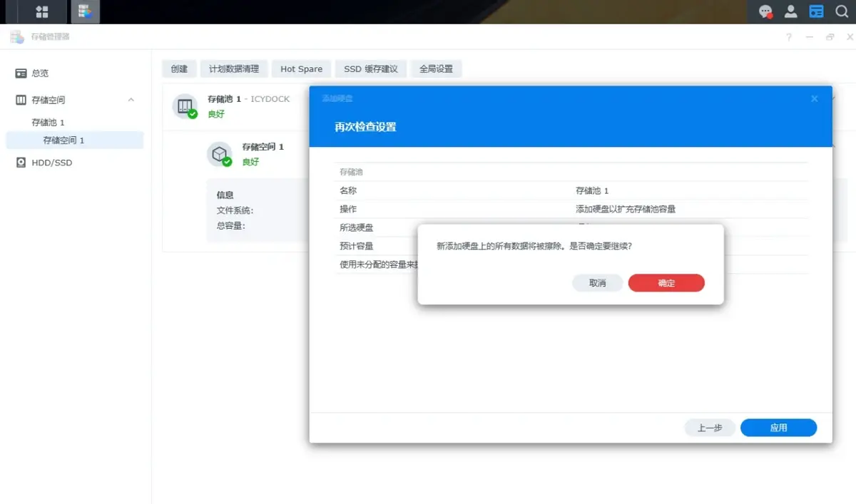Viewport: 856px width, 504px height.
Task: Click the 所选硬盘 row label
Action: 357,228
